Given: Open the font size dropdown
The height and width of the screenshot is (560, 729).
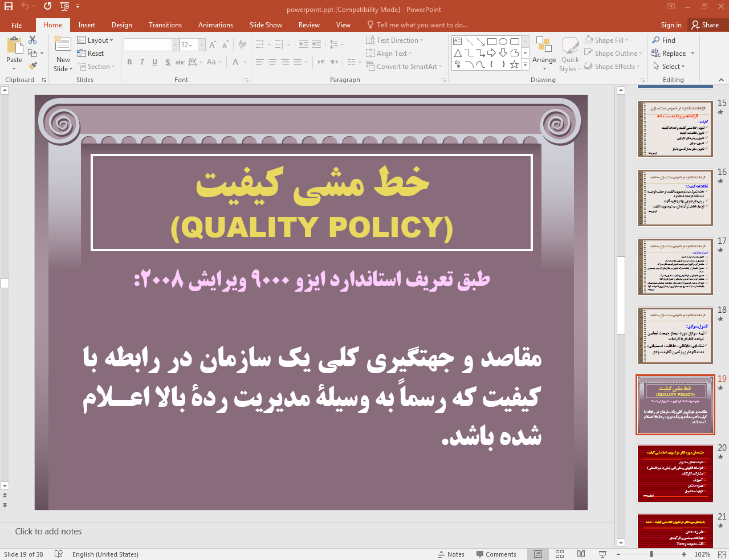Looking at the screenshot, I should tap(202, 44).
